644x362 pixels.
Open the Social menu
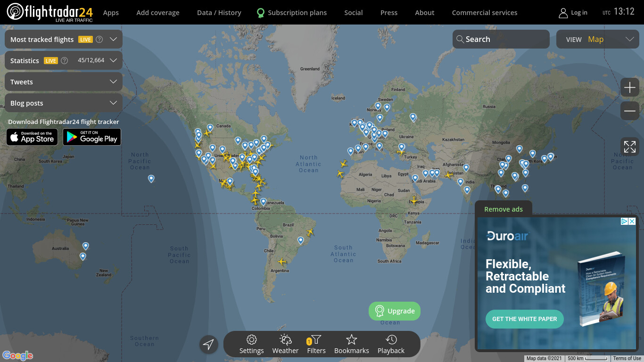pyautogui.click(x=354, y=13)
